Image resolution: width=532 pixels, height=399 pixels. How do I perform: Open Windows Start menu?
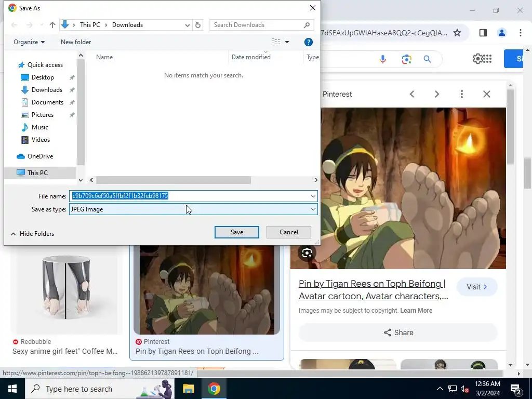[12, 389]
